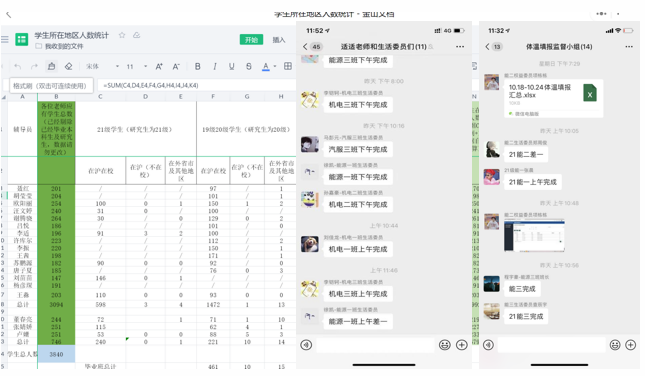
Task: Open the cell borders grid icon
Action: (x=288, y=66)
